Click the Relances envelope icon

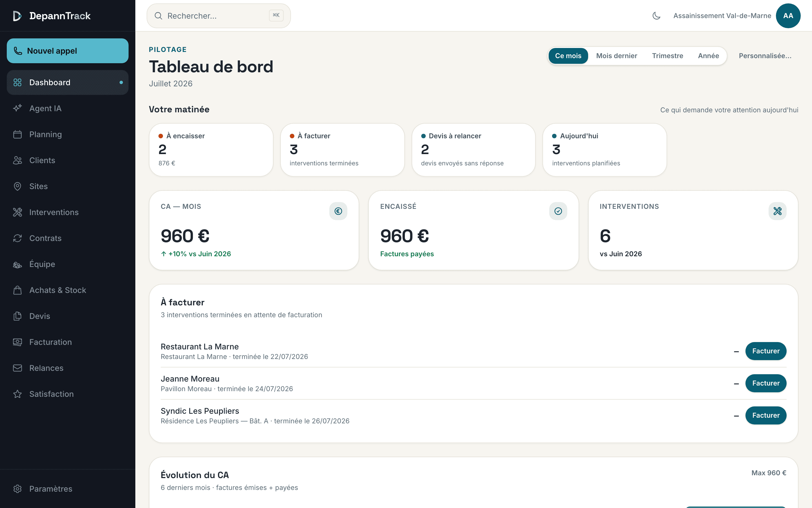click(17, 368)
